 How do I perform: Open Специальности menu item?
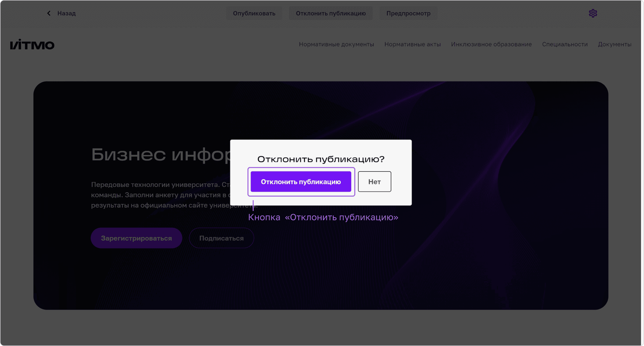564,44
